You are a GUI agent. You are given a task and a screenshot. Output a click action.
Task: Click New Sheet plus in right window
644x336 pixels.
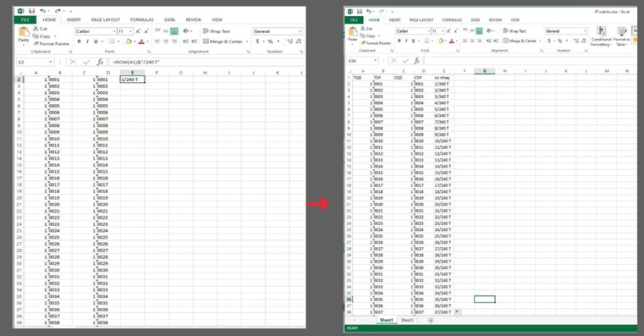pyautogui.click(x=431, y=321)
